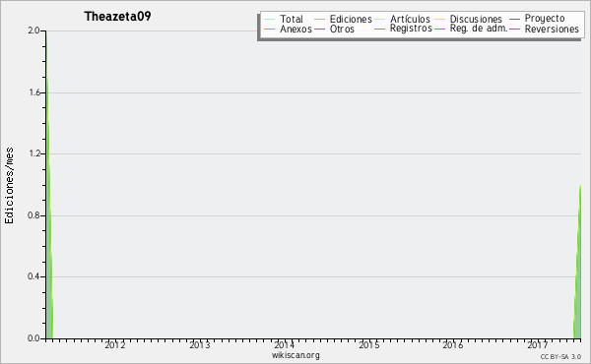Click the Reversiones legend label
The image size is (591, 364).
pyautogui.click(x=552, y=29)
